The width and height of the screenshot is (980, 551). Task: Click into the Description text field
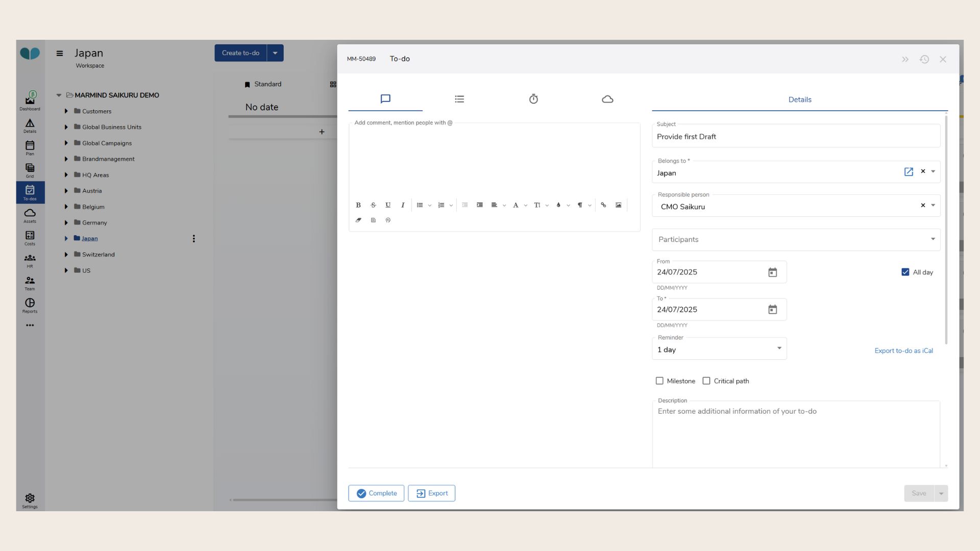(795, 434)
